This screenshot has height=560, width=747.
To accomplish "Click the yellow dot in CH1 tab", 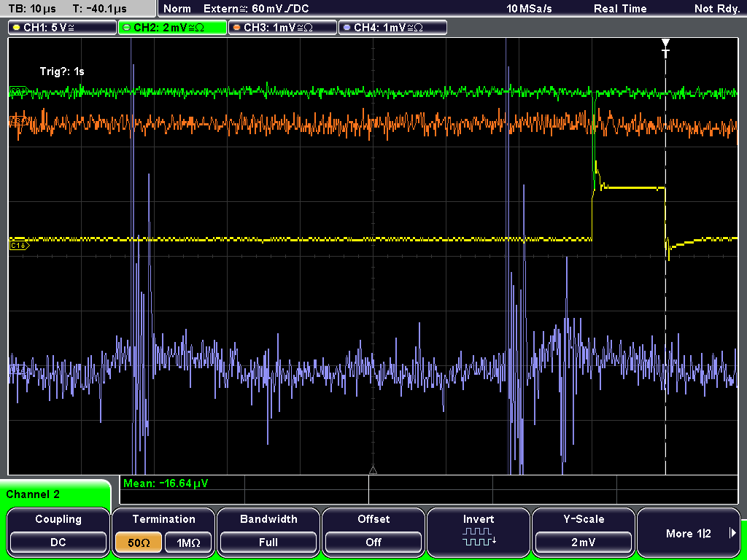I will pos(17,28).
